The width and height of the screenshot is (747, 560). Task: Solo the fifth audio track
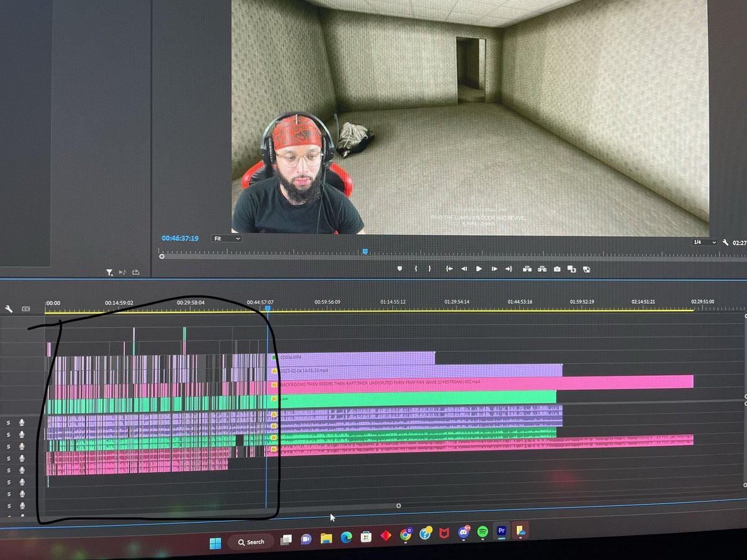coord(9,470)
